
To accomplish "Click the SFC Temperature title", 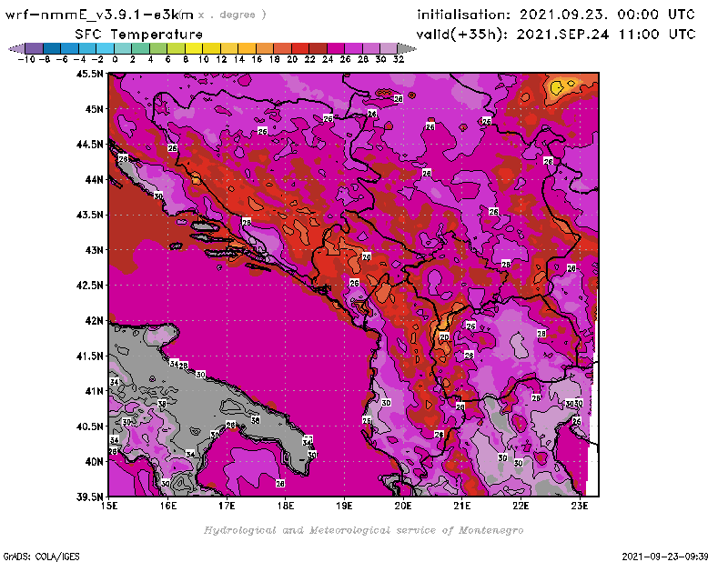I will pos(138,34).
